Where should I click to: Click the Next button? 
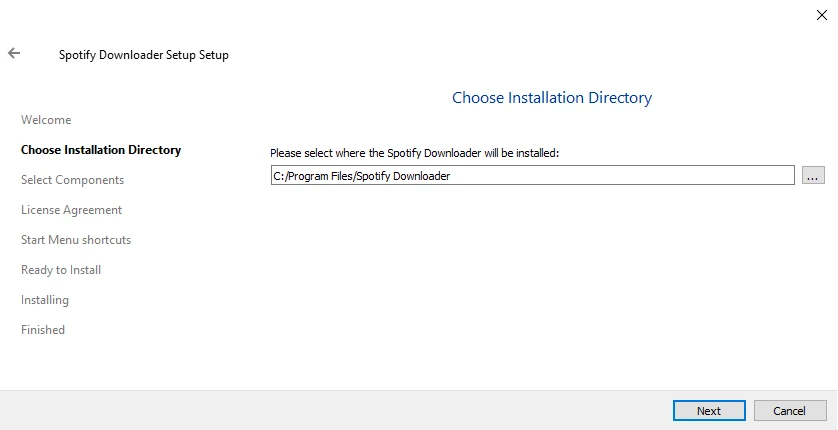click(709, 411)
